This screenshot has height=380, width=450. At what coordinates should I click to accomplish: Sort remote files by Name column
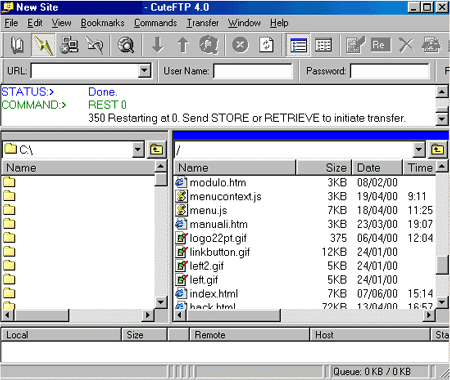tap(235, 168)
